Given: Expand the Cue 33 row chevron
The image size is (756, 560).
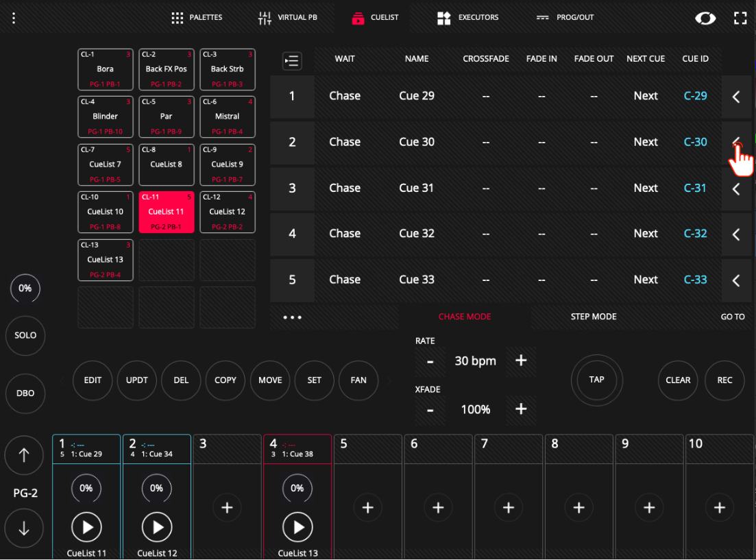Looking at the screenshot, I should pyautogui.click(x=736, y=280).
